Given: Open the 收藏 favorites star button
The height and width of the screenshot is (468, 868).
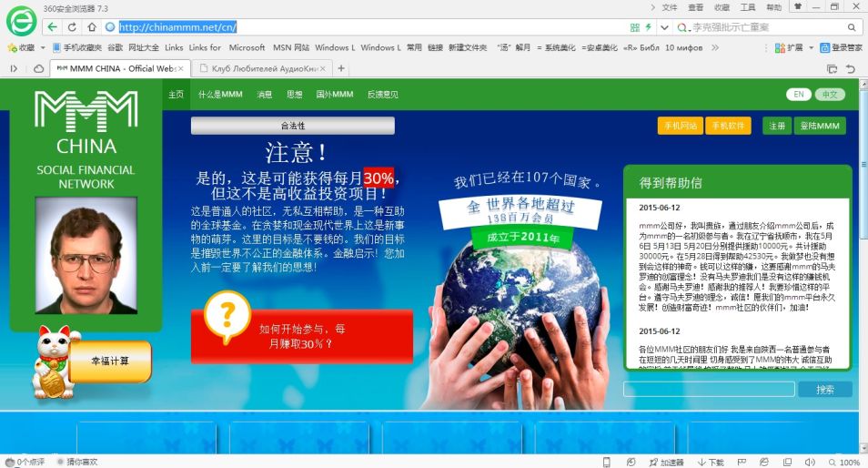Looking at the screenshot, I should coord(21,47).
